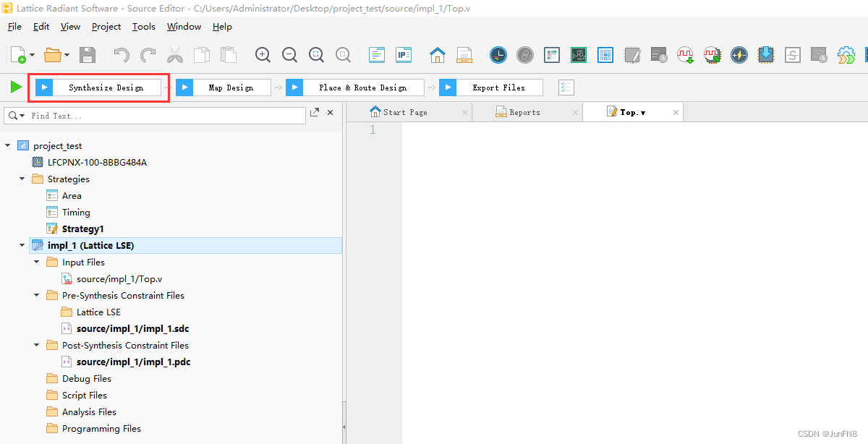Click the Source Template icon in toolbar
Image resolution: width=868 pixels, height=444 pixels.
pyautogui.click(x=377, y=54)
